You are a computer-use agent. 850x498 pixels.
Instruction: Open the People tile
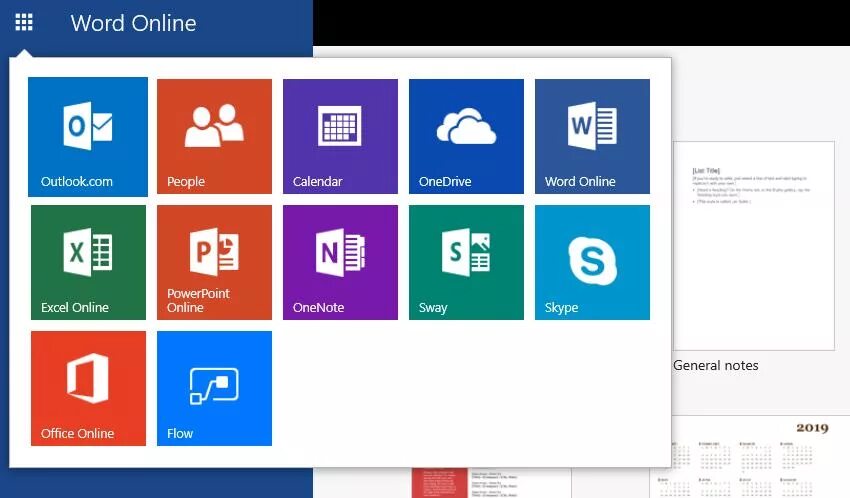[214, 137]
